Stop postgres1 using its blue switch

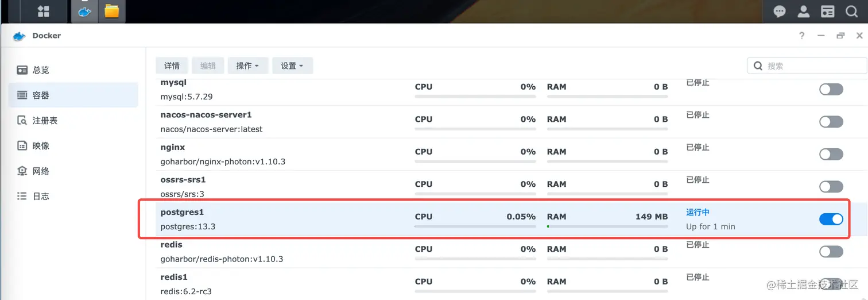pos(831,219)
